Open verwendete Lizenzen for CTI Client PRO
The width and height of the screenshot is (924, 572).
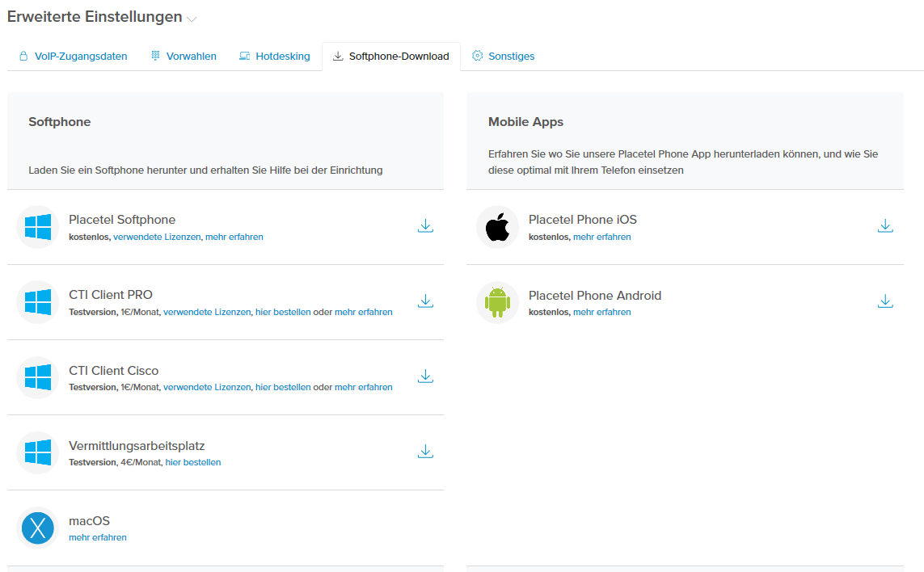coord(207,312)
